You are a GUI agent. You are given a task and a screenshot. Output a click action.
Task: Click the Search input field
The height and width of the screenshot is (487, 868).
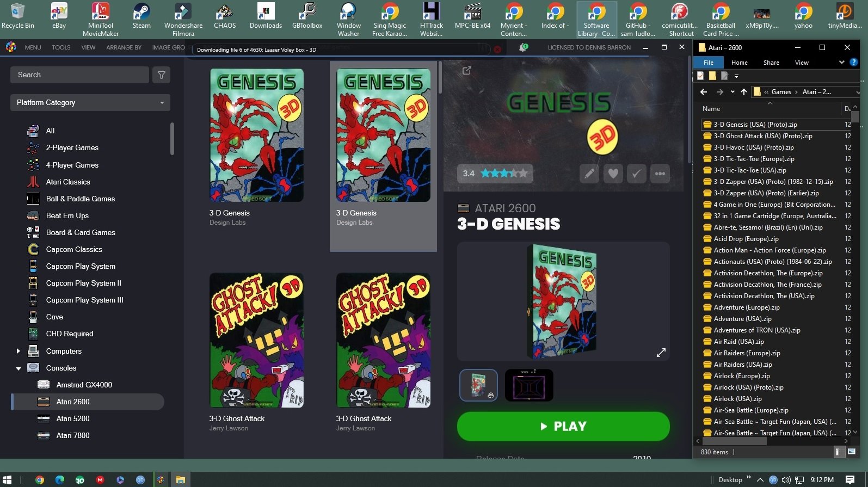[x=79, y=75]
